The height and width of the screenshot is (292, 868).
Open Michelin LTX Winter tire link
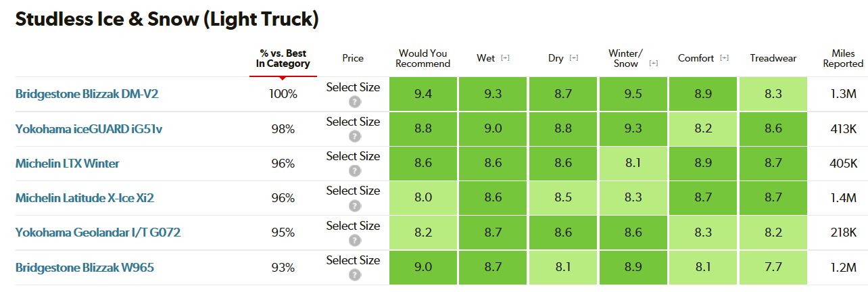(x=68, y=163)
